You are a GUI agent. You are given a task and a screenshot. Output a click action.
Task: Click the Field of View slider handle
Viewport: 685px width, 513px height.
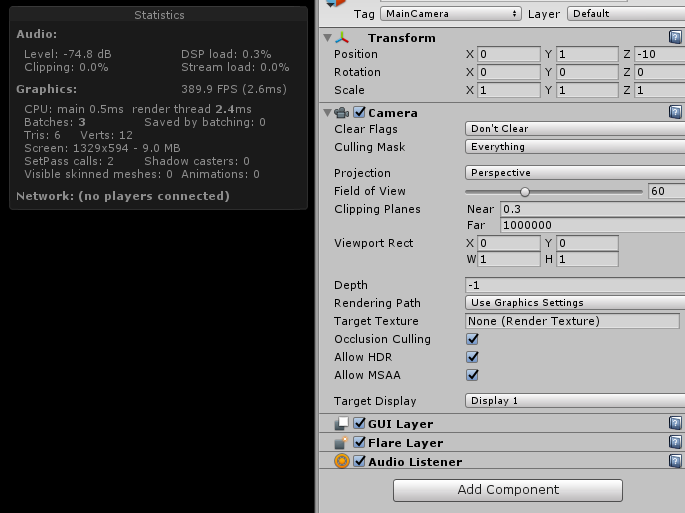[x=524, y=191]
